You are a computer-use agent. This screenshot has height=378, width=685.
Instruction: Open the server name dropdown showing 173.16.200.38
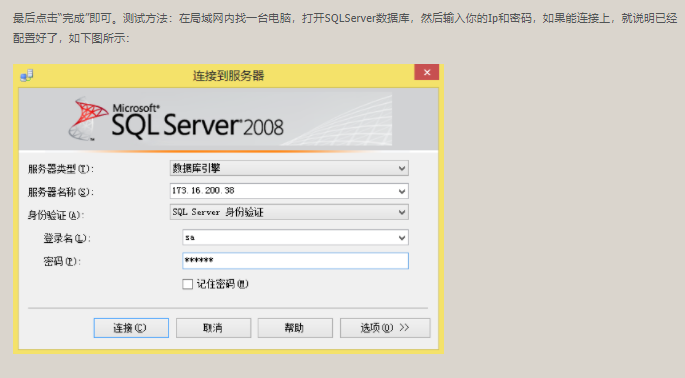[289, 191]
